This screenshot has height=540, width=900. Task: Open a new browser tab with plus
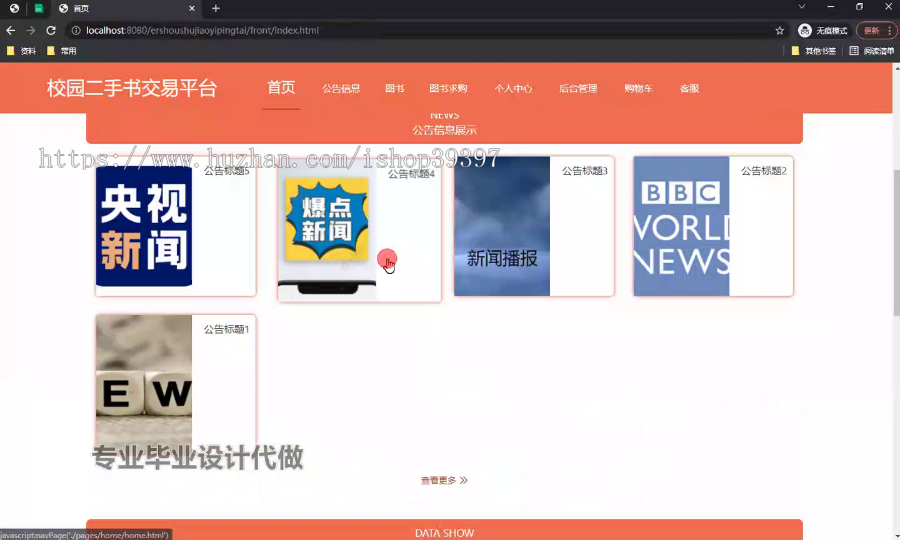[x=216, y=8]
